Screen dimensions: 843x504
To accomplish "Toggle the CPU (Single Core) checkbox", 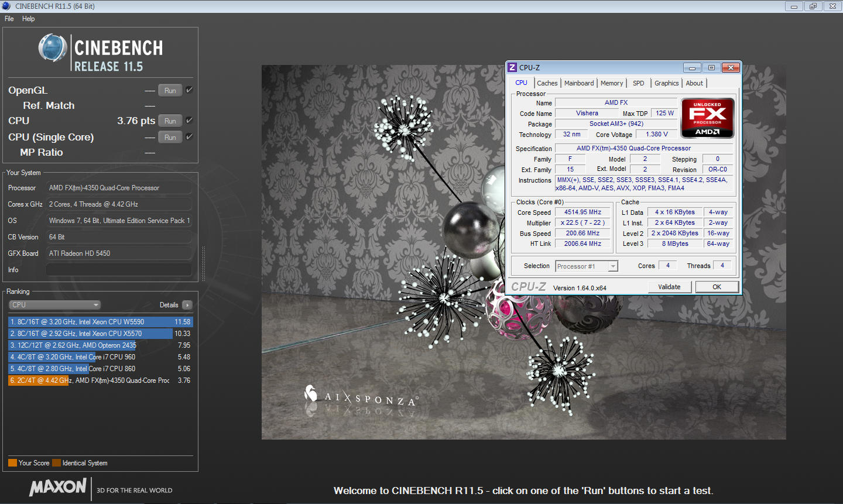I will tap(189, 137).
